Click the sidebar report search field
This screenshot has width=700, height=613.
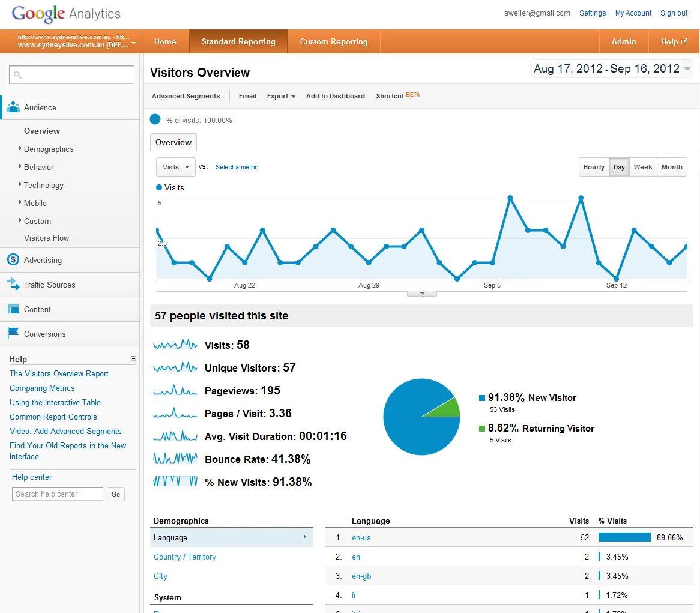tap(71, 74)
